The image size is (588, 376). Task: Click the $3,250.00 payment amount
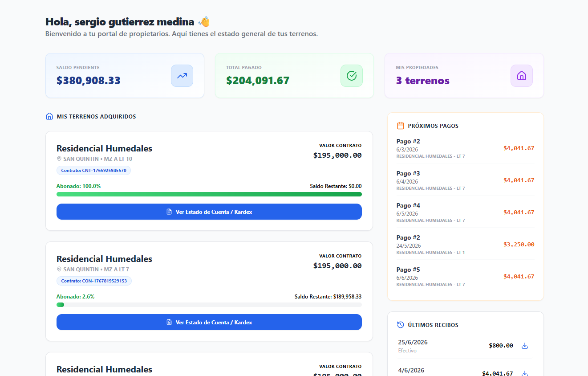tap(519, 245)
